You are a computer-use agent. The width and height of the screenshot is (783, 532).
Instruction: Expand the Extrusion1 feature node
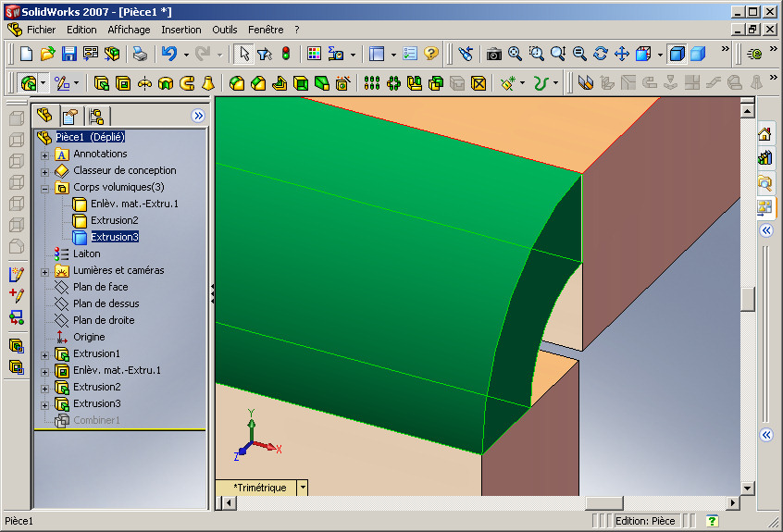point(44,355)
